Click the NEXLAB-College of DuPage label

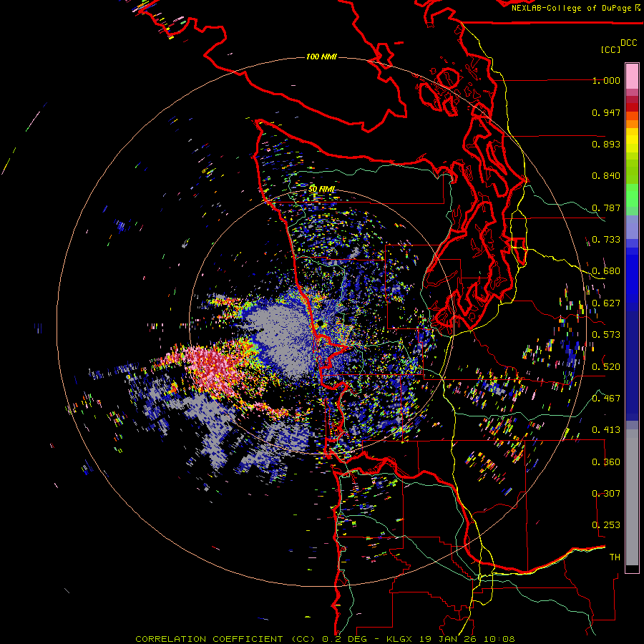click(x=573, y=8)
